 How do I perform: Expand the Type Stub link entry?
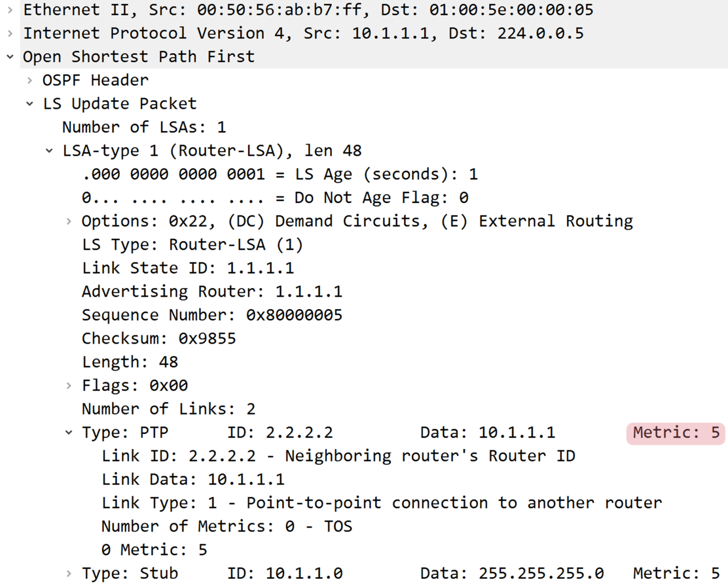coord(69,573)
